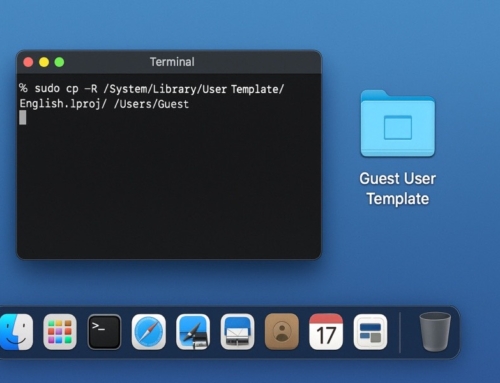Viewport: 500px width, 383px height.
Task: Minimize Terminal using the yellow button
Action: tap(44, 62)
